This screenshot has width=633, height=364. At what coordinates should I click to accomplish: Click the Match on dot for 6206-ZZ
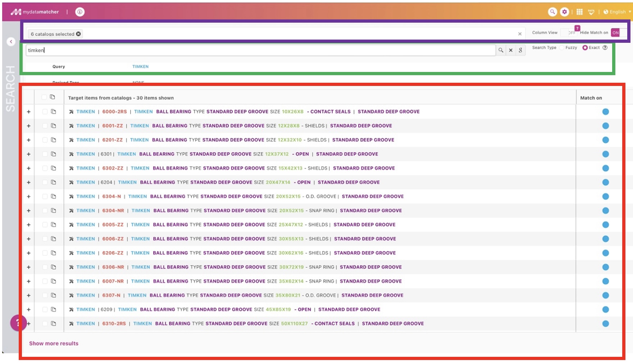tap(606, 253)
